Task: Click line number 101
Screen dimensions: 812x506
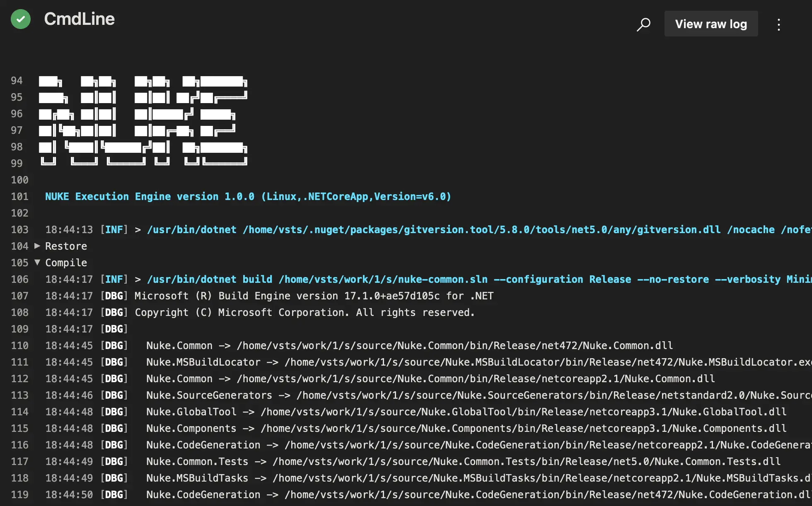Action: [x=19, y=197]
